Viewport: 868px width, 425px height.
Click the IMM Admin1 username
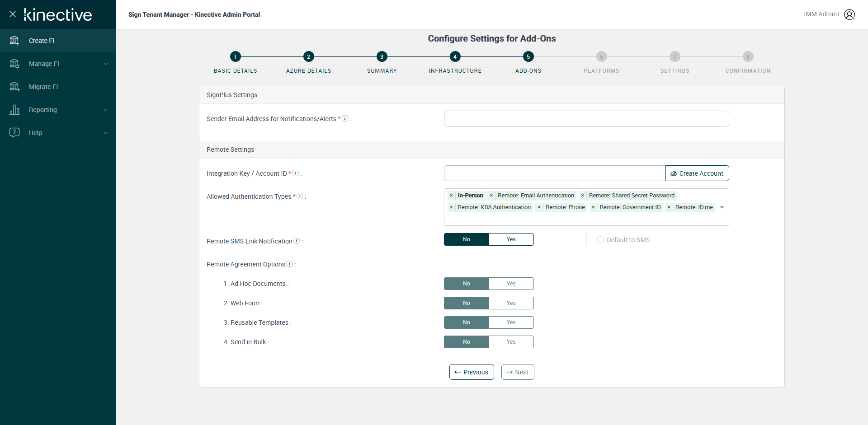821,14
